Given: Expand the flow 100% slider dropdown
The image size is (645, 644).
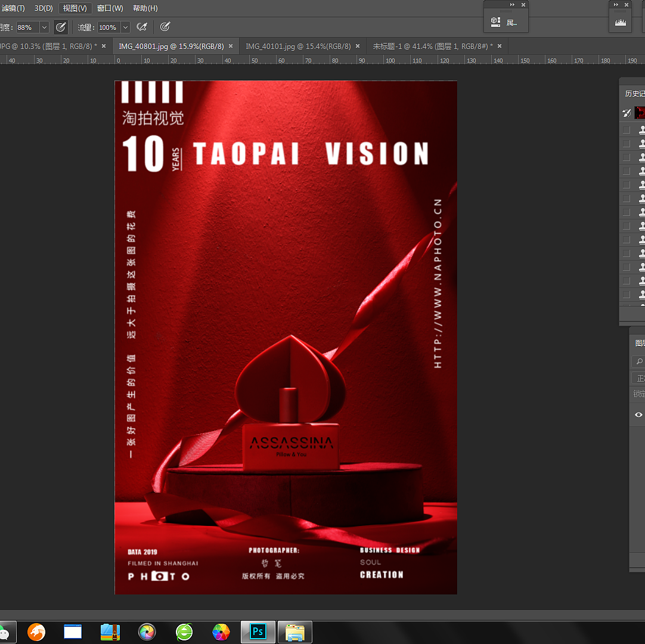Looking at the screenshot, I should point(125,27).
